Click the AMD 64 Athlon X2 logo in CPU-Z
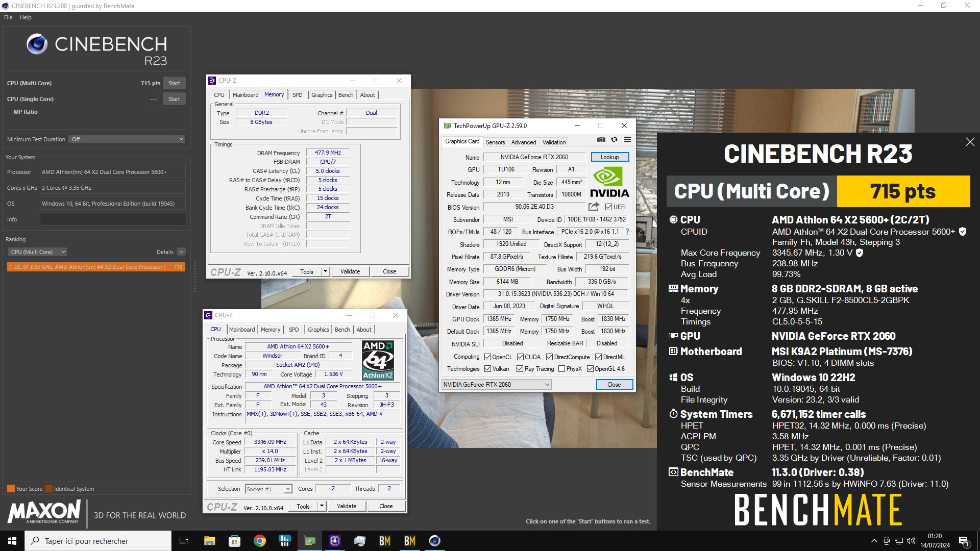This screenshot has width=980, height=551. pos(378,360)
